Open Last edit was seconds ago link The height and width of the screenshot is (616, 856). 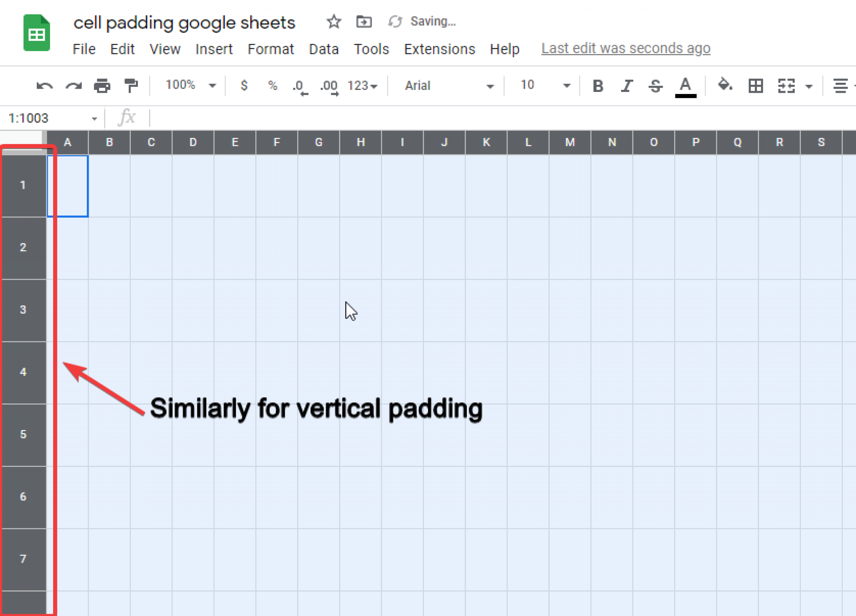(626, 48)
